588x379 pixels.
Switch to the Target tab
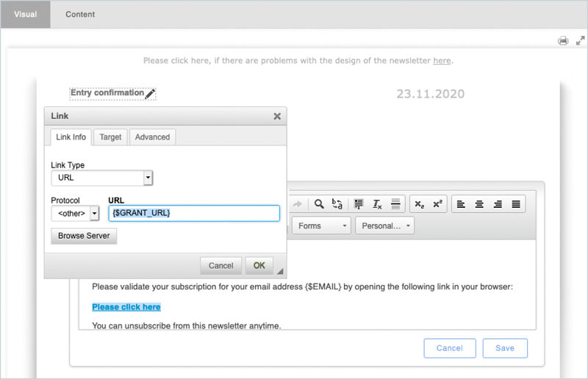pyautogui.click(x=111, y=137)
